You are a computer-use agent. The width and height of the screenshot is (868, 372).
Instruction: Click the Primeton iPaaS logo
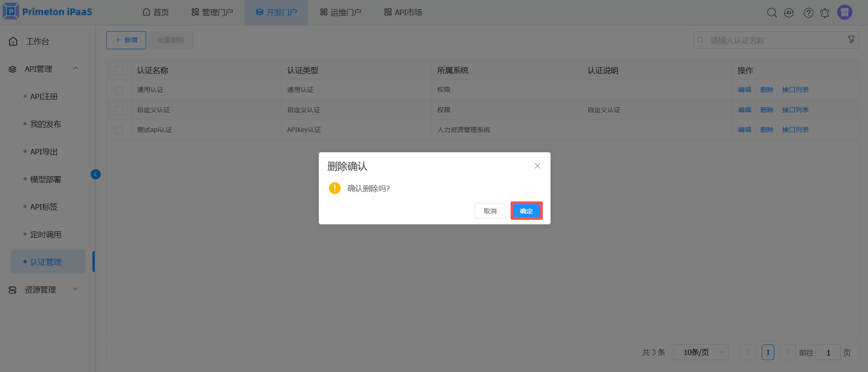(48, 12)
